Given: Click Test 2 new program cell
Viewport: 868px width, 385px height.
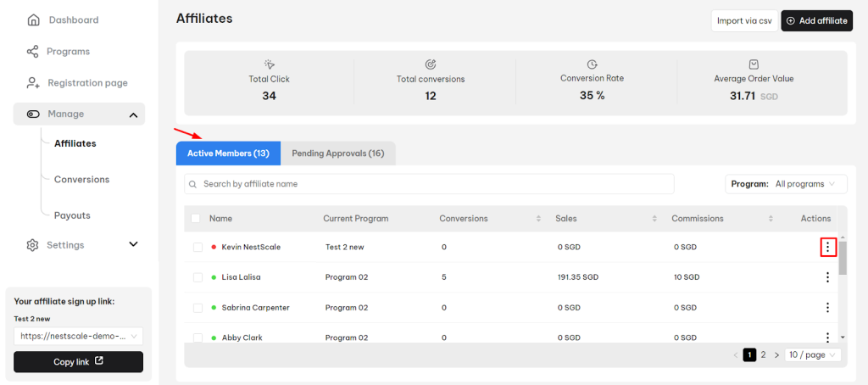Looking at the screenshot, I should click(x=344, y=247).
